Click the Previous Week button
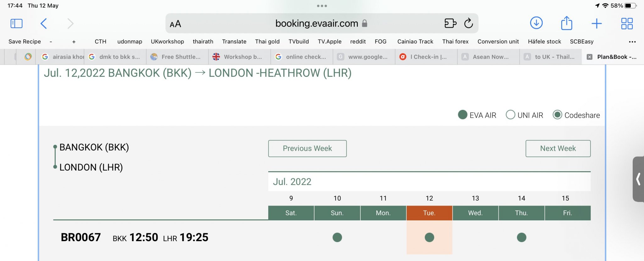The image size is (644, 261). 307,149
